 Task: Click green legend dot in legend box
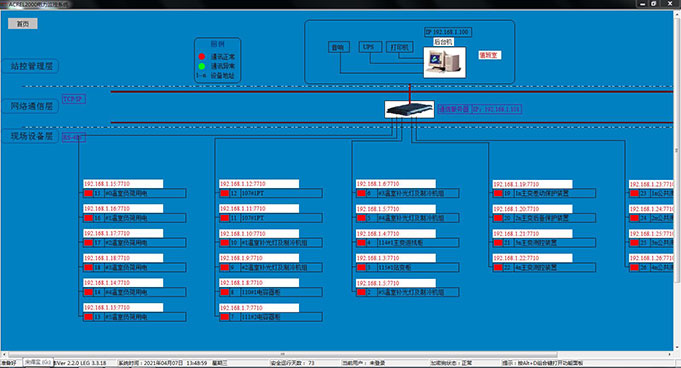pos(202,66)
